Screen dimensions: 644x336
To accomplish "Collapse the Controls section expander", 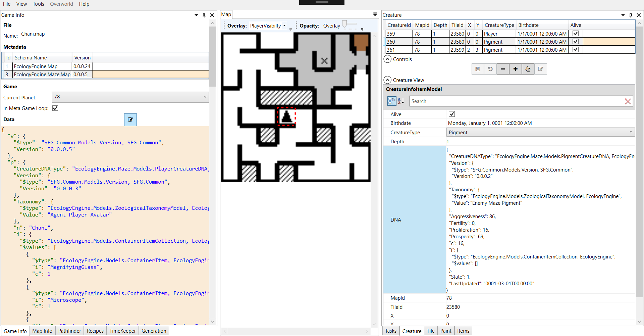I will [x=387, y=59].
